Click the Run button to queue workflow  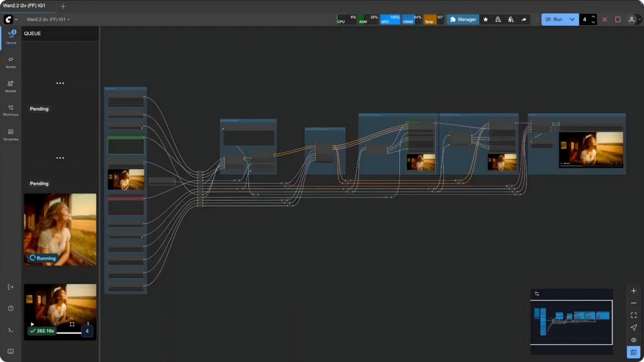(554, 19)
